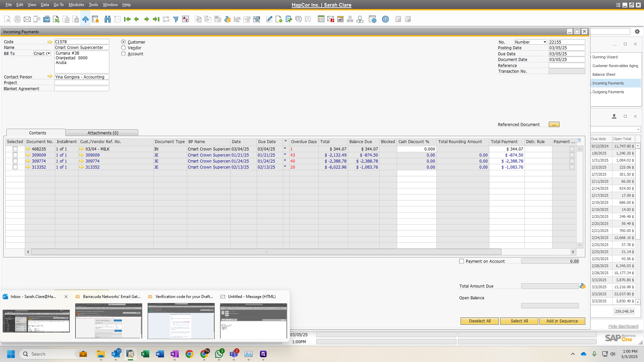Go to the first data record
Screen dimensions: 644x362
pos(127,19)
